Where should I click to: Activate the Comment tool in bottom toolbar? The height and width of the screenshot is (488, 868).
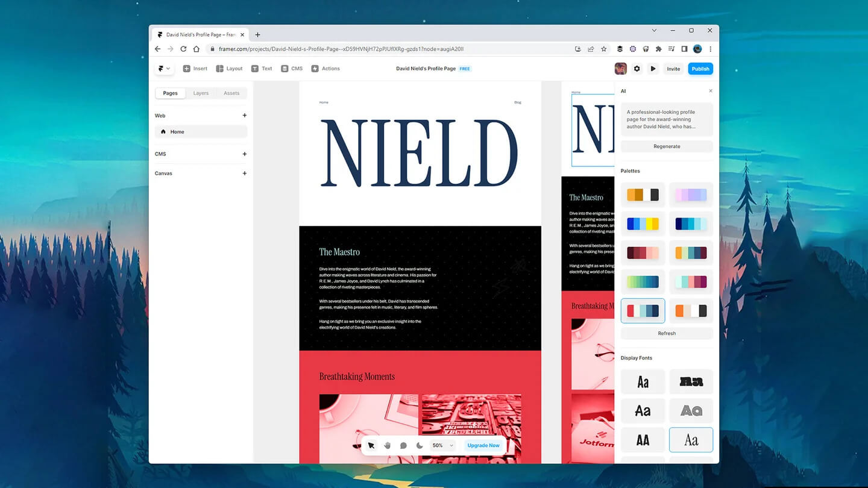(x=403, y=445)
